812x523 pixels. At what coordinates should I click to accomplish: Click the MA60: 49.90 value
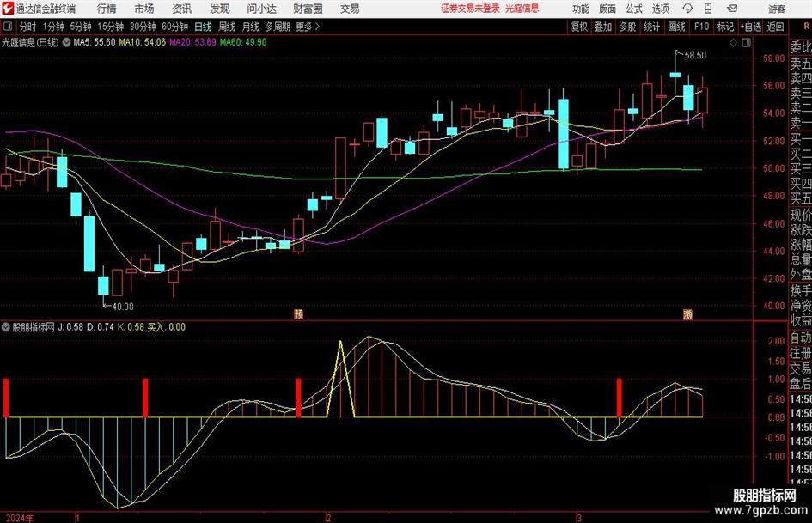pyautogui.click(x=243, y=42)
